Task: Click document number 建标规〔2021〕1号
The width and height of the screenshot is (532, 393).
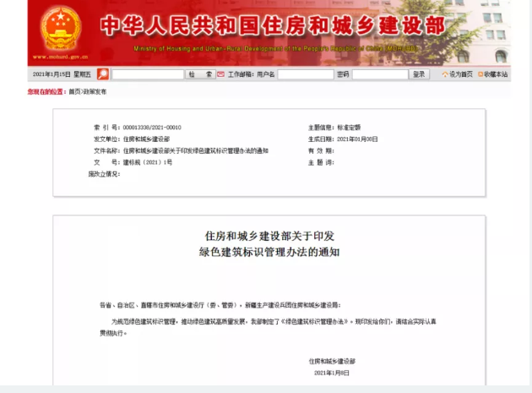Action: (x=148, y=162)
